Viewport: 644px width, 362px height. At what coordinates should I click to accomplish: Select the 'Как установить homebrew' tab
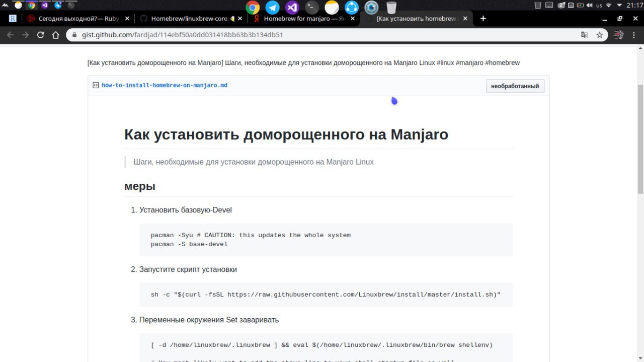click(417, 19)
